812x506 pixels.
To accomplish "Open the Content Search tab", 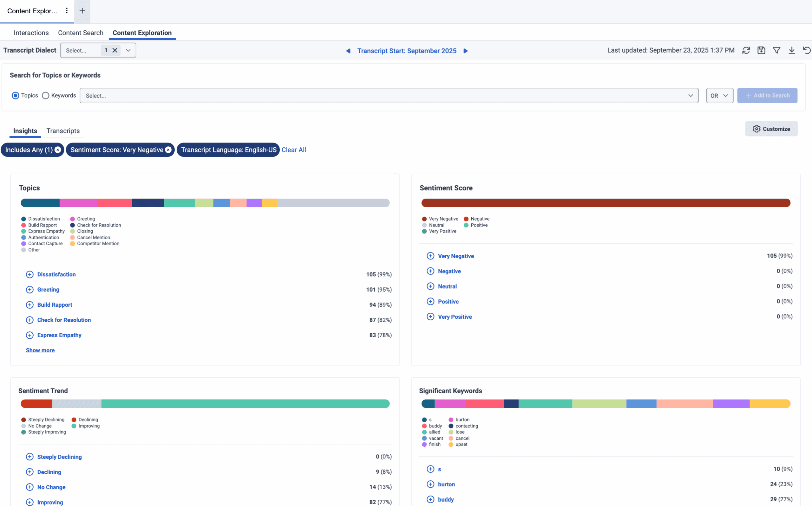I will coord(80,32).
